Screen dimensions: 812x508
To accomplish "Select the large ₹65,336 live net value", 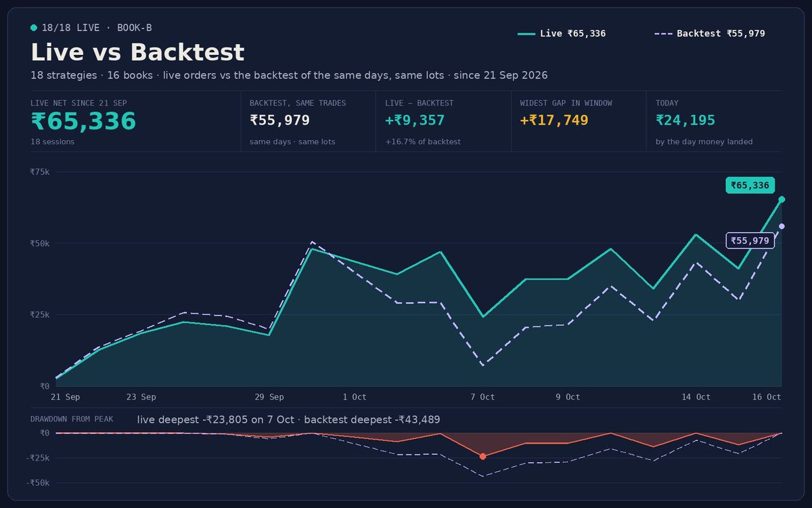I will pos(83,121).
